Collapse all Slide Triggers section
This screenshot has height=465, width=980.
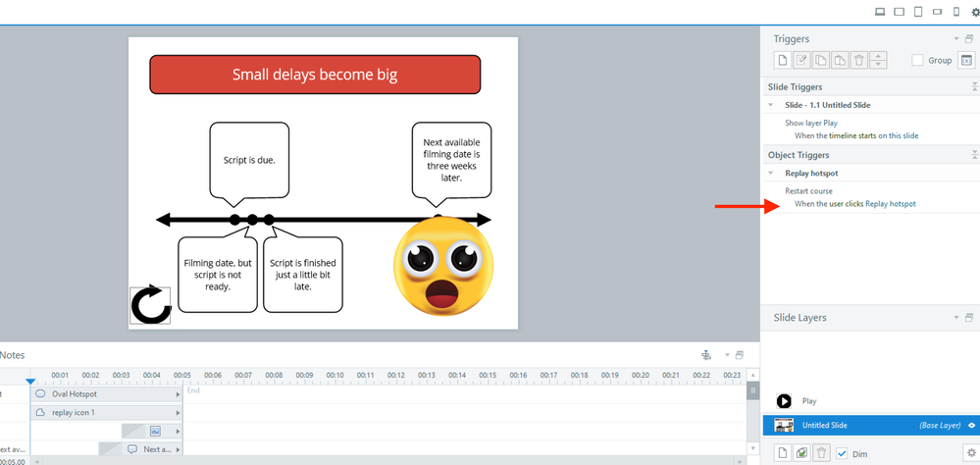974,87
